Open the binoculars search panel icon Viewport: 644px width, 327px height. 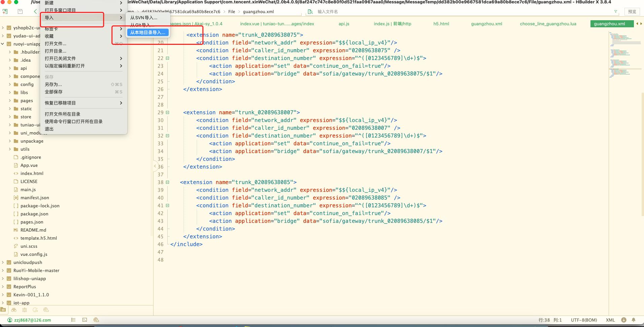coord(14,310)
